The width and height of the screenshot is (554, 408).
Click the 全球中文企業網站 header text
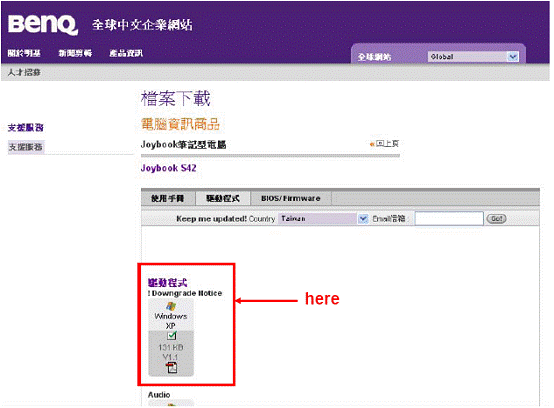tap(142, 25)
